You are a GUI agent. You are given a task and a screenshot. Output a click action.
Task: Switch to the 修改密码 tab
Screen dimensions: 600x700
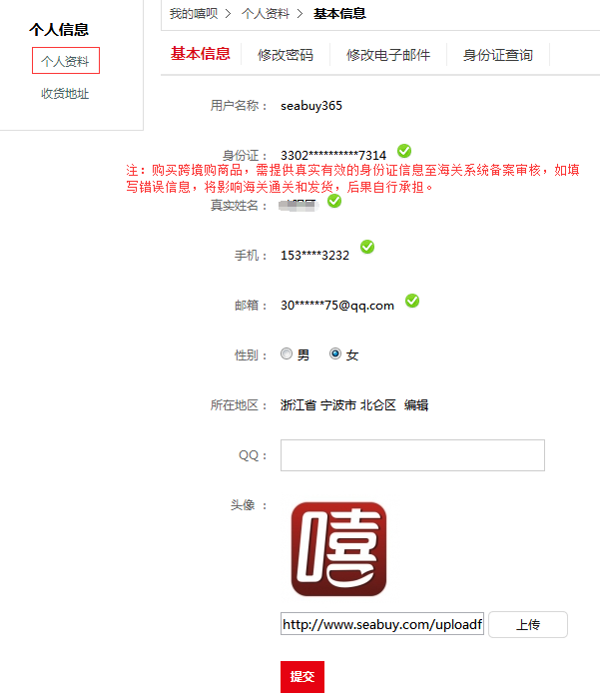pyautogui.click(x=286, y=55)
